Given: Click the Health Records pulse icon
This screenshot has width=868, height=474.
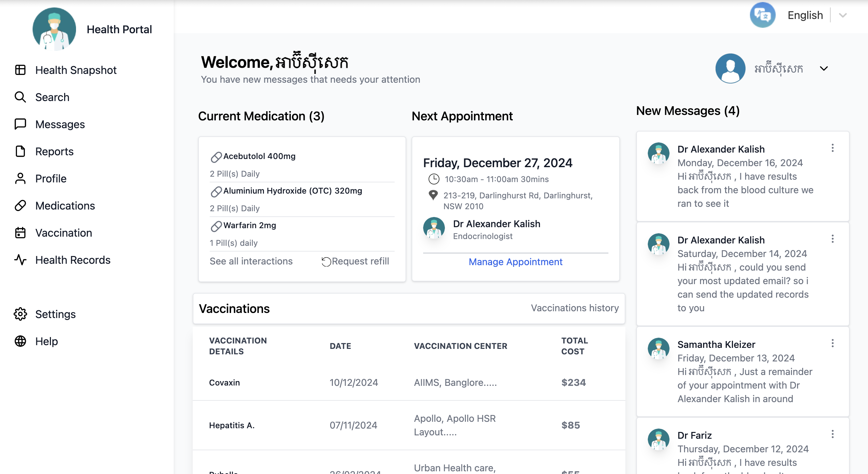Looking at the screenshot, I should (20, 260).
